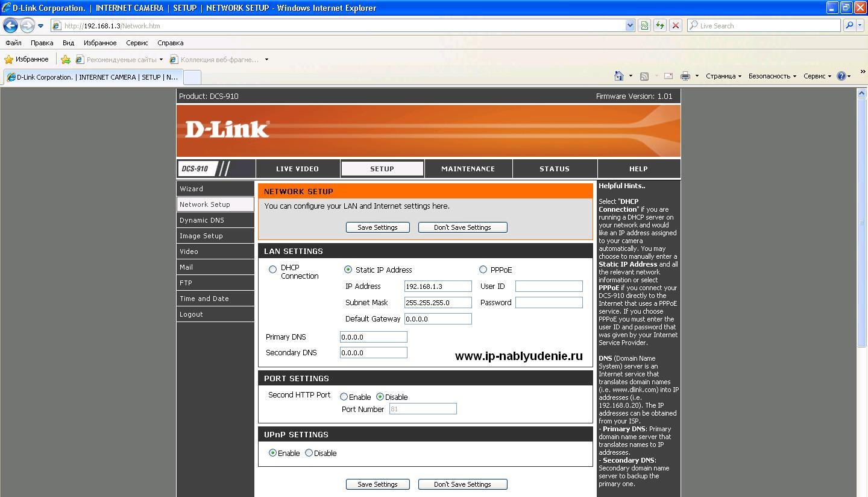The image size is (868, 497).
Task: Click the compatibility view icon beside address bar
Action: pos(644,25)
